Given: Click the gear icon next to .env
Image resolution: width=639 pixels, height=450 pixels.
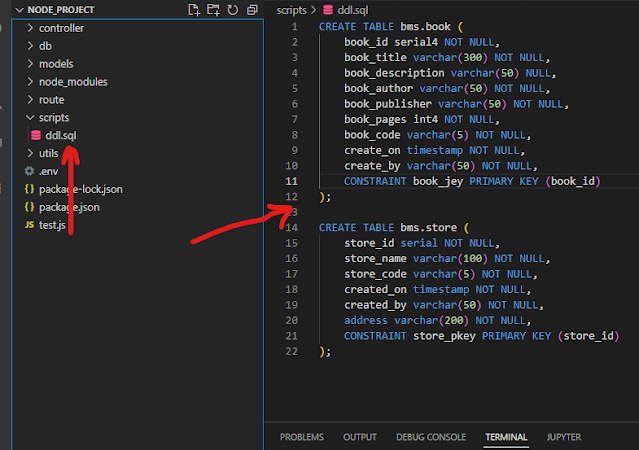Looking at the screenshot, I should point(29,171).
